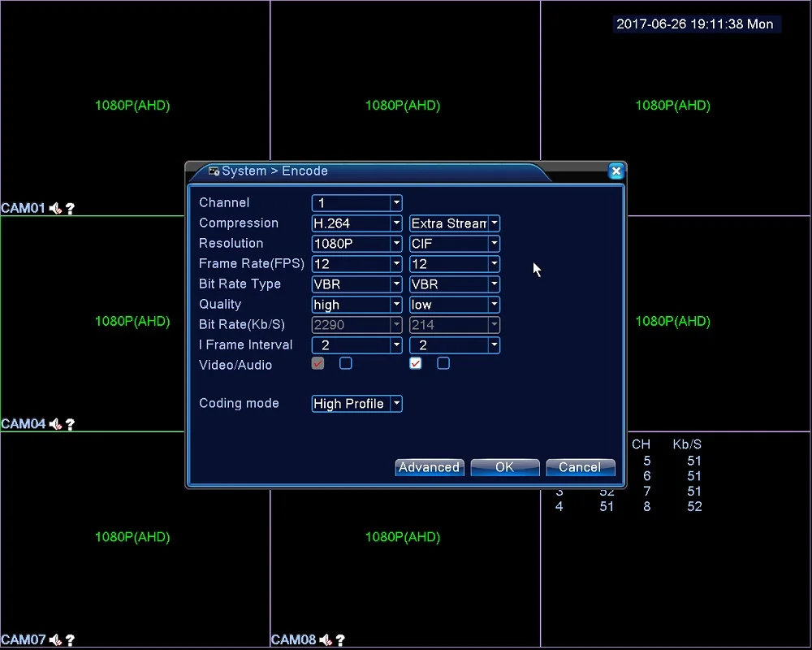Select the CAM07 camera label
812x650 pixels.
23,639
